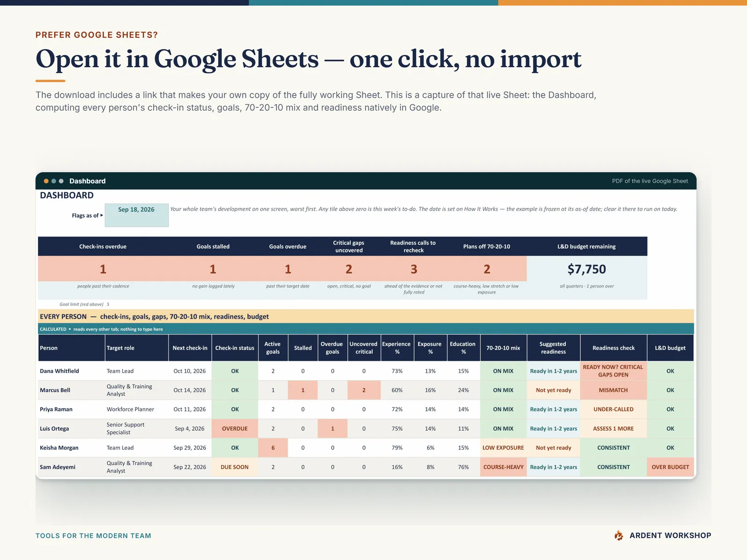Click 'Workforce Planner' target role cell
Viewport: 747px width, 560px height.
click(137, 409)
